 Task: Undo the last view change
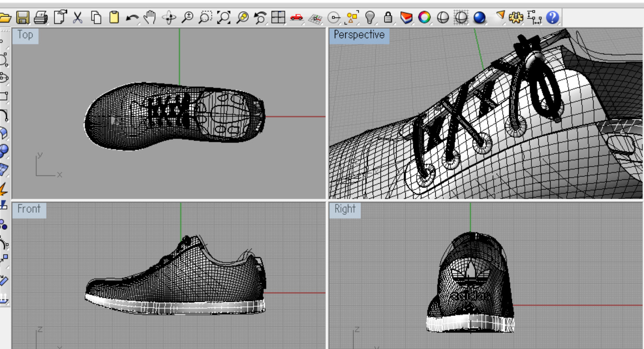(x=260, y=17)
